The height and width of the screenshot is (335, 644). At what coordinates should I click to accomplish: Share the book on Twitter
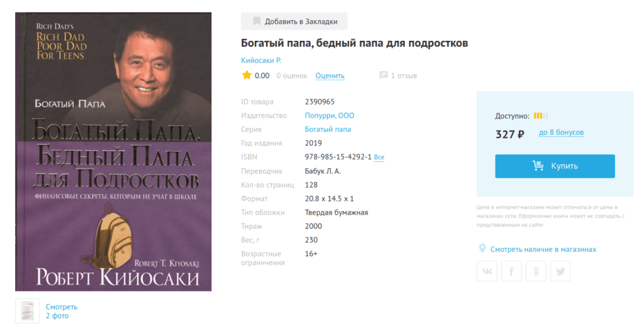click(x=560, y=271)
